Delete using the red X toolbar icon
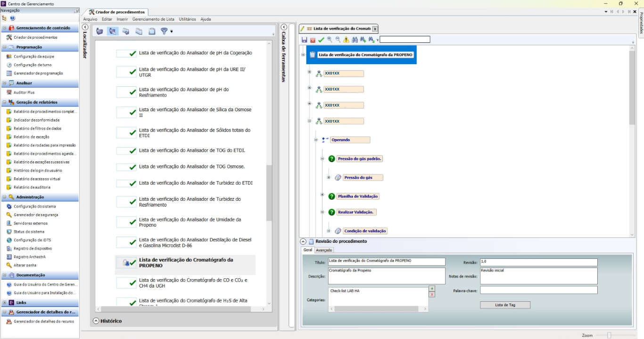This screenshot has height=339, width=644. click(313, 39)
